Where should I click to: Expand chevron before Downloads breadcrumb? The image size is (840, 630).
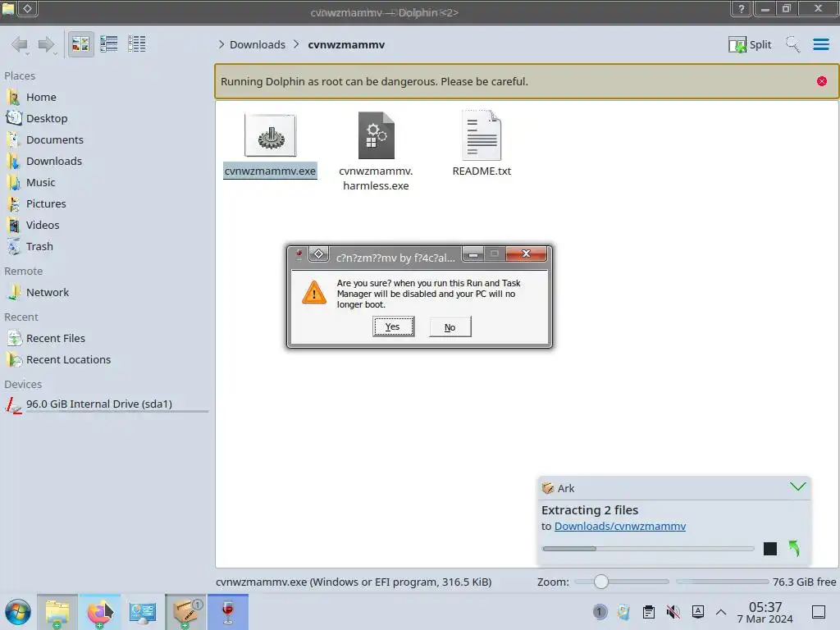pyautogui.click(x=221, y=44)
